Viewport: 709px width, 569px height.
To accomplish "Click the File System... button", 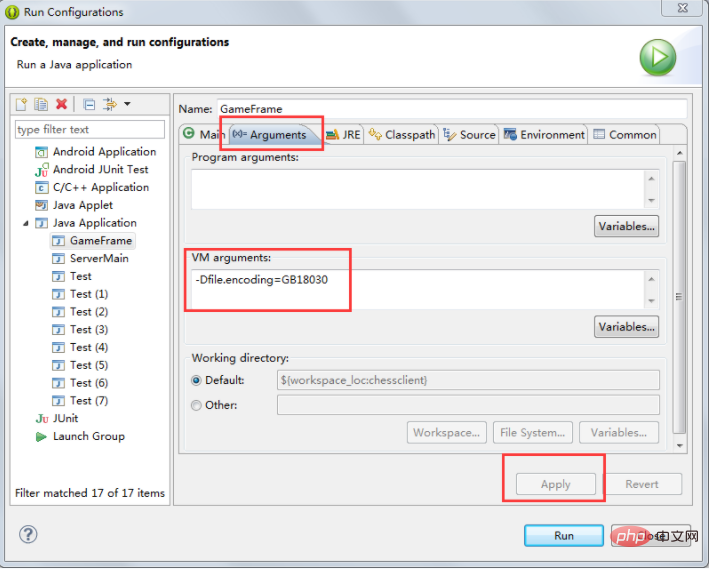I will point(533,433).
